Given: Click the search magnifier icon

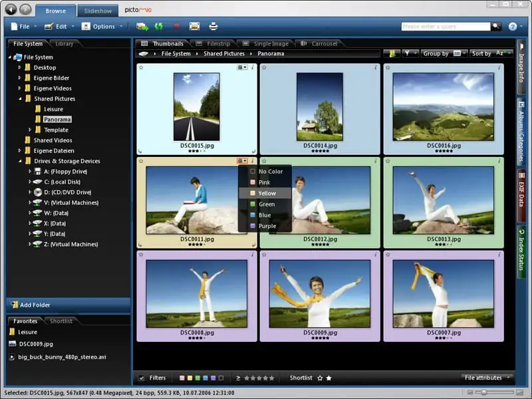Looking at the screenshot, I should click(496, 27).
